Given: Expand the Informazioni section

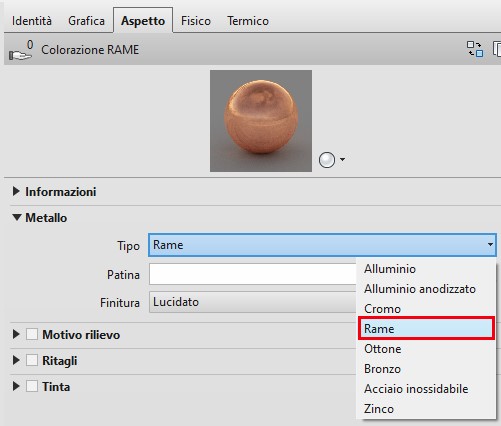Looking at the screenshot, I should click(16, 191).
